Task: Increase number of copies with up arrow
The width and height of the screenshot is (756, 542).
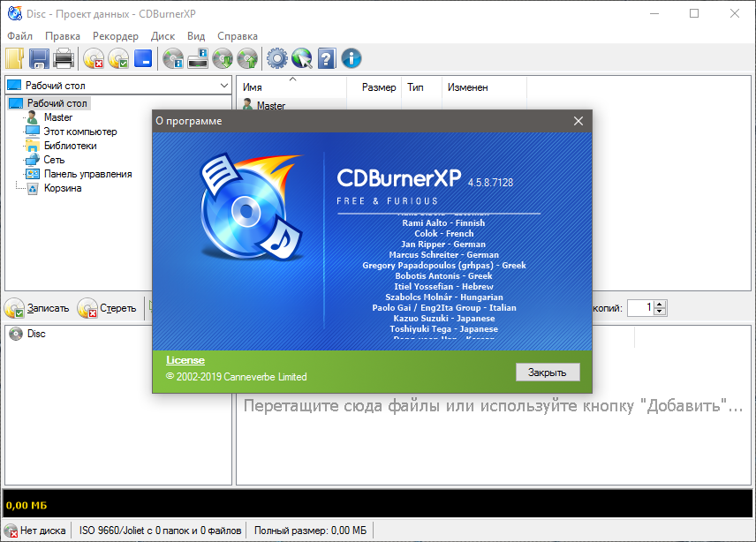Action: pos(661,304)
